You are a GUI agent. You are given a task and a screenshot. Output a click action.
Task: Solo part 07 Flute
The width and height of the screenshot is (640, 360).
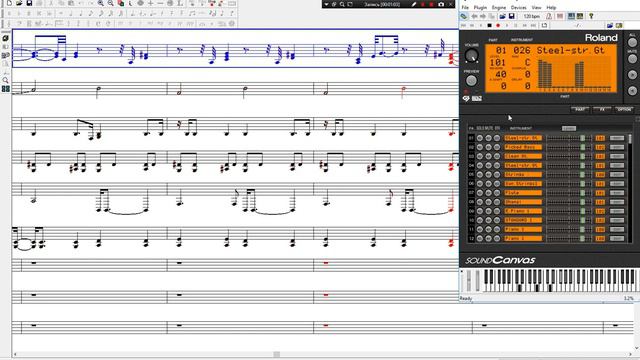coord(480,193)
